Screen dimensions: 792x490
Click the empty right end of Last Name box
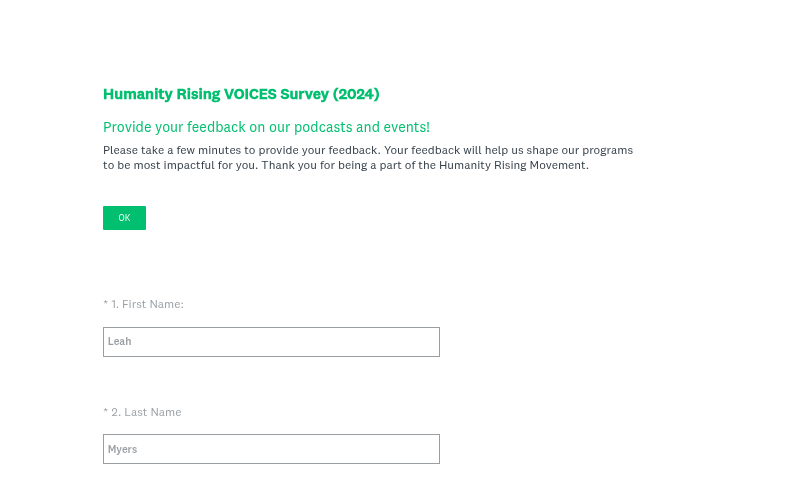click(x=420, y=449)
